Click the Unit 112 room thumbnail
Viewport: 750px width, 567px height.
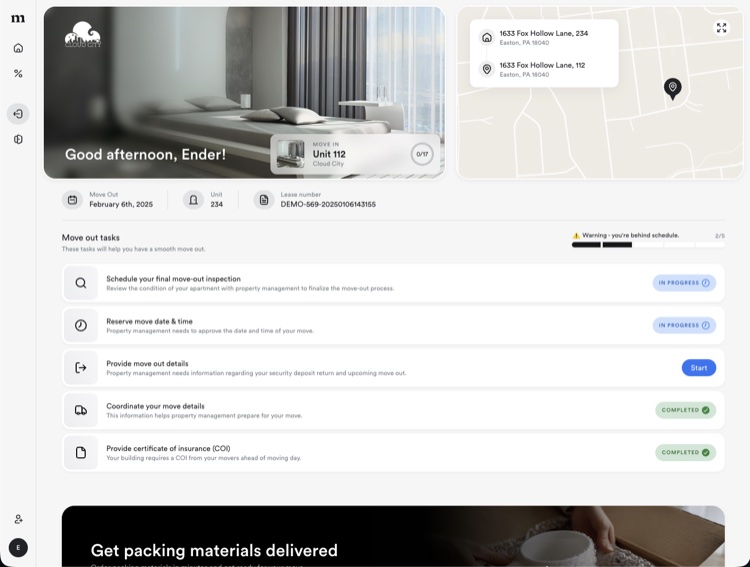pyautogui.click(x=290, y=154)
